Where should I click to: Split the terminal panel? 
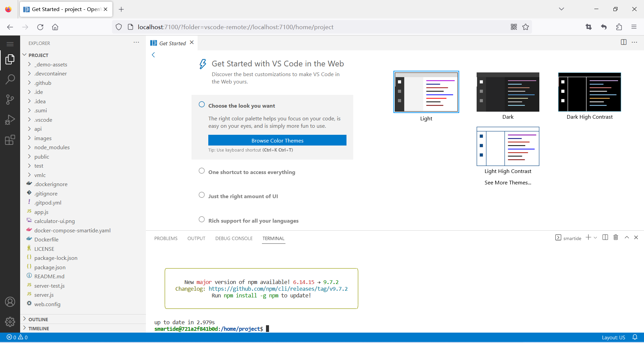pyautogui.click(x=605, y=237)
